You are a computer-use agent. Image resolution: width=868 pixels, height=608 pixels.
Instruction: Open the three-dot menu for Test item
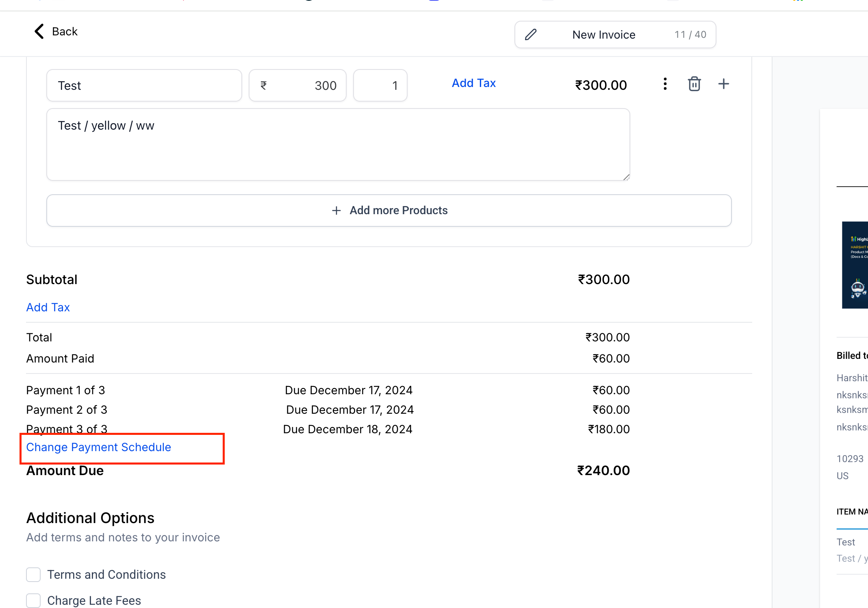click(665, 84)
